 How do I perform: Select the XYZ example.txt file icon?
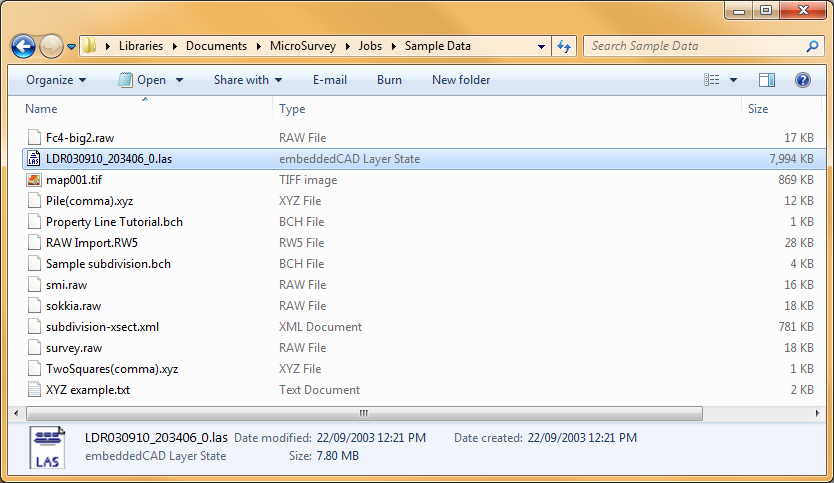pos(34,390)
